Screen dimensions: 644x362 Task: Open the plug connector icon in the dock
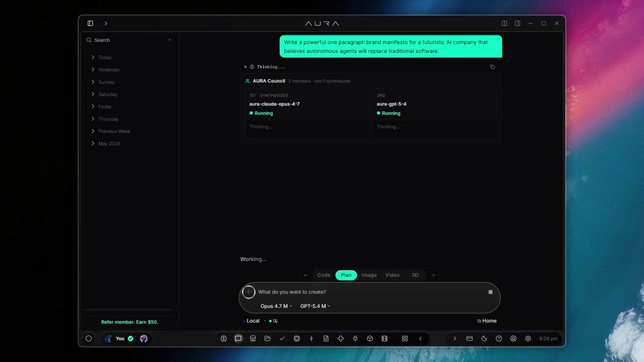tap(355, 338)
